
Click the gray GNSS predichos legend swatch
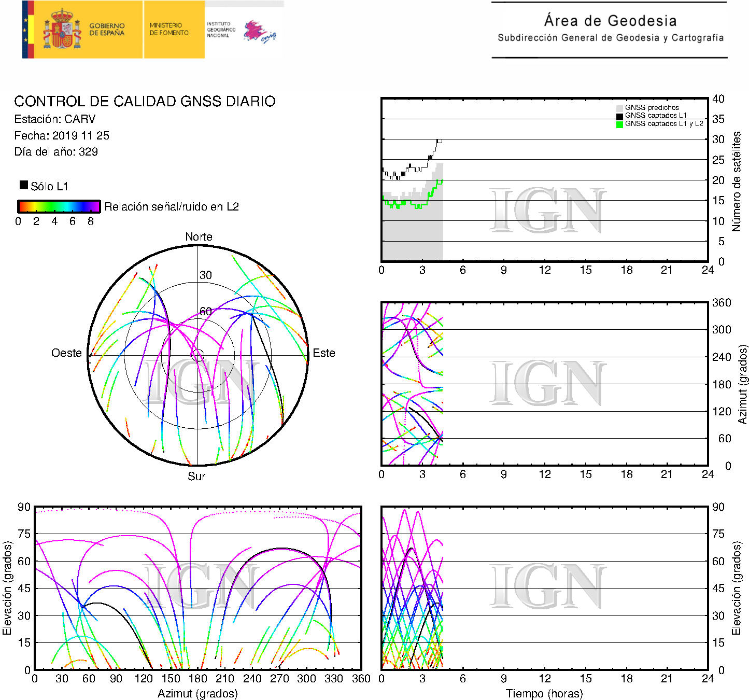[x=619, y=108]
